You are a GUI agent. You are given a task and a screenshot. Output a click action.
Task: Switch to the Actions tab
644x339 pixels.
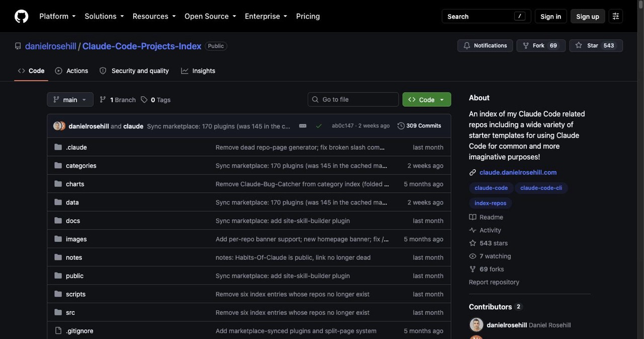(x=71, y=71)
